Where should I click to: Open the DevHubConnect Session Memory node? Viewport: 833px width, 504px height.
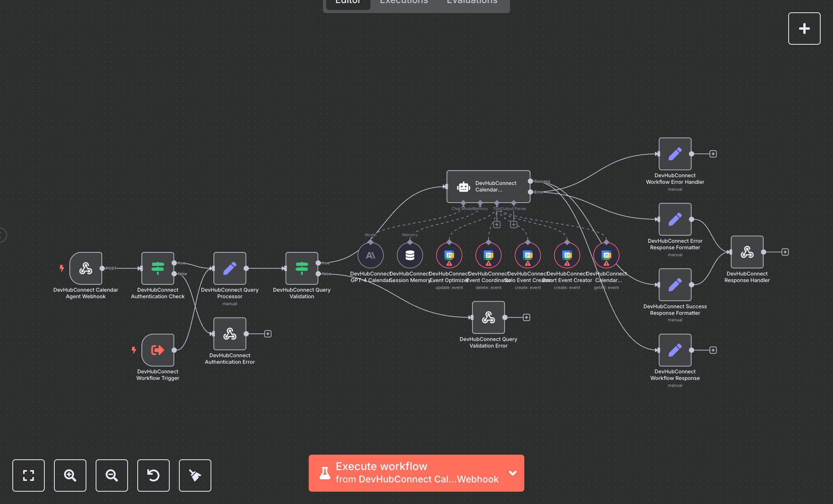point(410,255)
